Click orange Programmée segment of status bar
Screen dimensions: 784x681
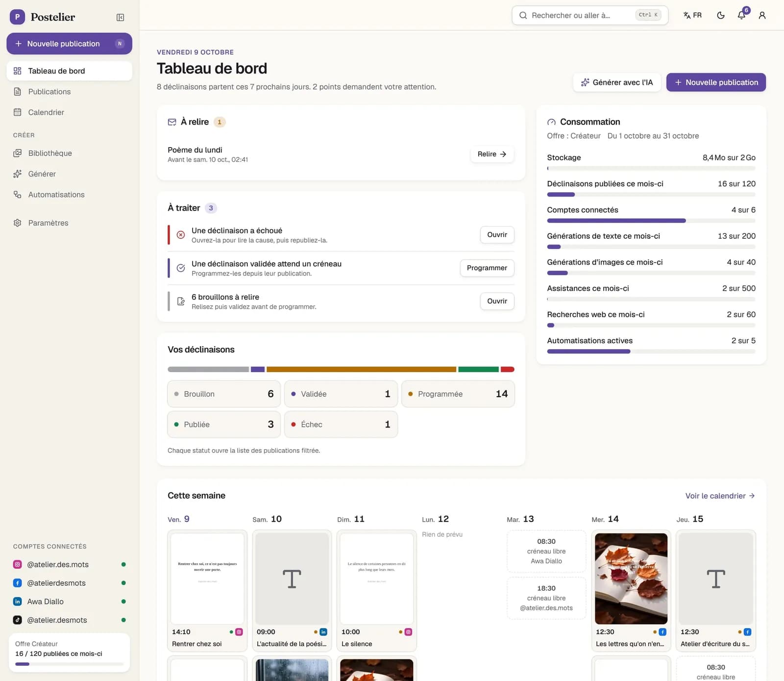click(361, 369)
